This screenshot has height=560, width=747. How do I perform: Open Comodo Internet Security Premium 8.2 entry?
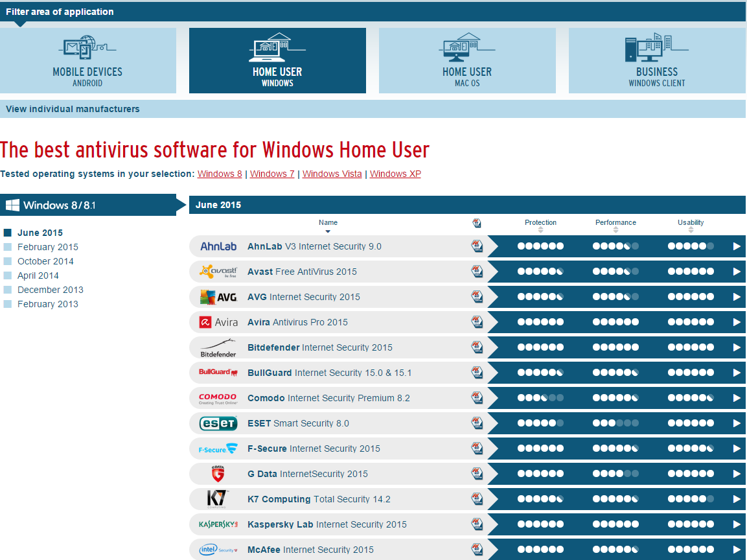[328, 398]
